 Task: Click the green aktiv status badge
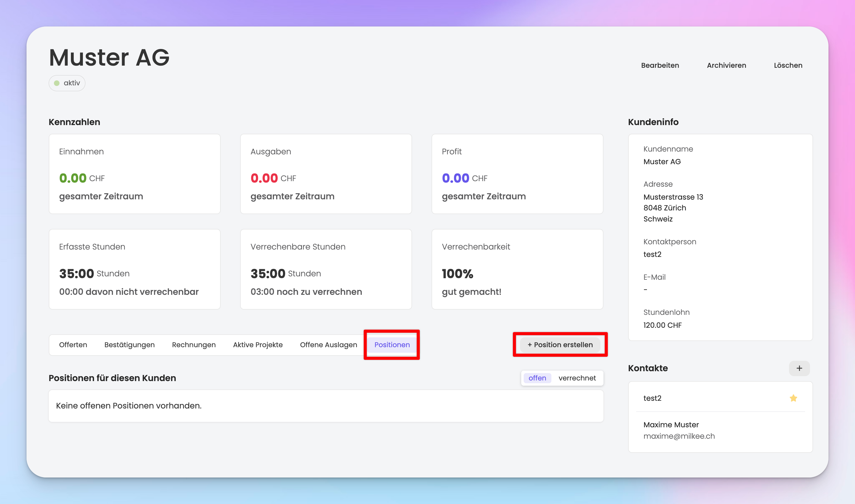pyautogui.click(x=67, y=83)
